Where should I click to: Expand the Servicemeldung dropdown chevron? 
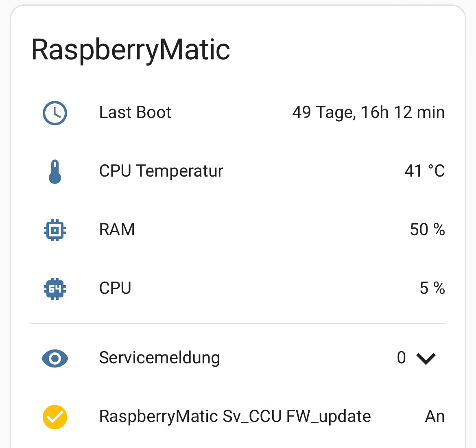(426, 358)
